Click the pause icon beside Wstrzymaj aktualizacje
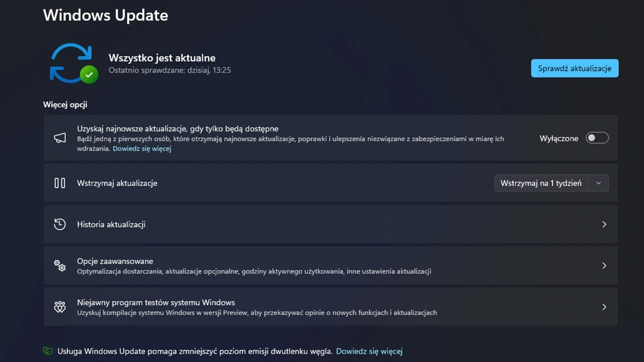644x362 pixels. pyautogui.click(x=60, y=183)
